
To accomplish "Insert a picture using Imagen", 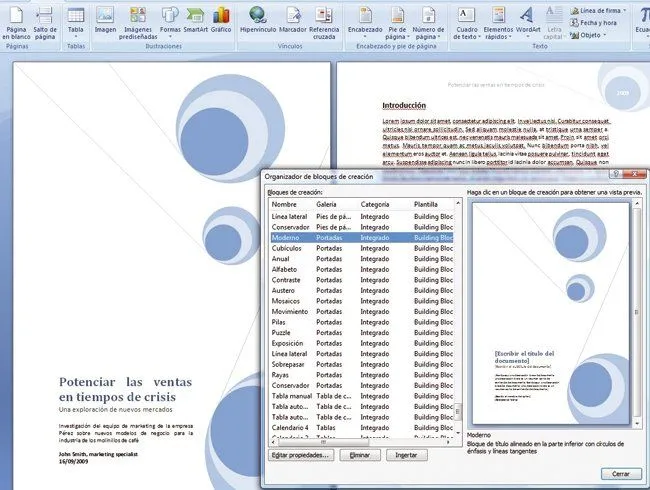I will coord(105,21).
